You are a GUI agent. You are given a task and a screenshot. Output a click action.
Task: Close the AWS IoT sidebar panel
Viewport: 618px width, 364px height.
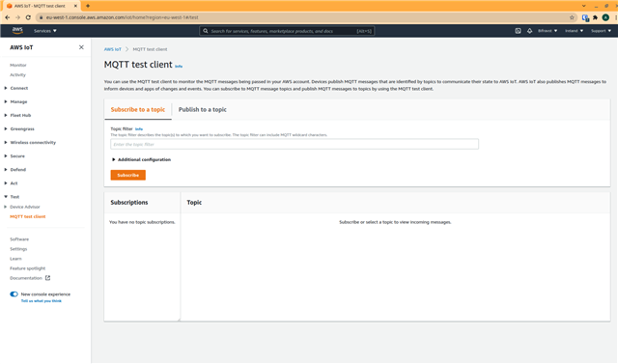pos(81,47)
